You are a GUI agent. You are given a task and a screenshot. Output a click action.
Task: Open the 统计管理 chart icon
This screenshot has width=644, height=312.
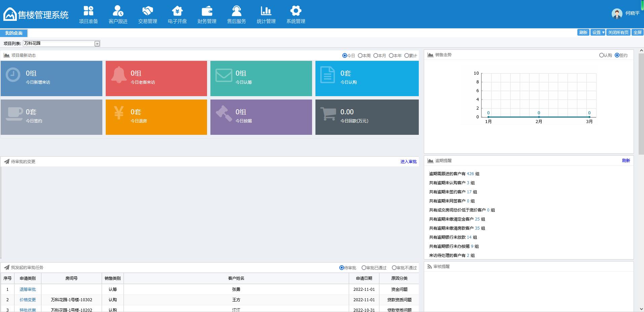click(266, 11)
